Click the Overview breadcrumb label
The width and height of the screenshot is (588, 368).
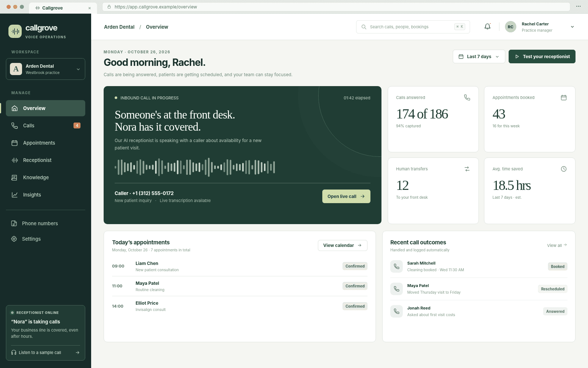[157, 27]
